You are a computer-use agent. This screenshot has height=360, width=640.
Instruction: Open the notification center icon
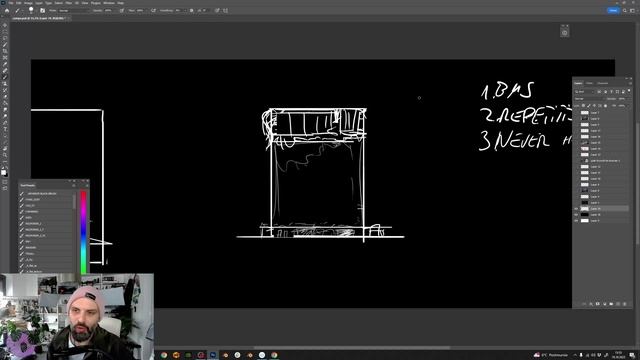[x=632, y=355]
